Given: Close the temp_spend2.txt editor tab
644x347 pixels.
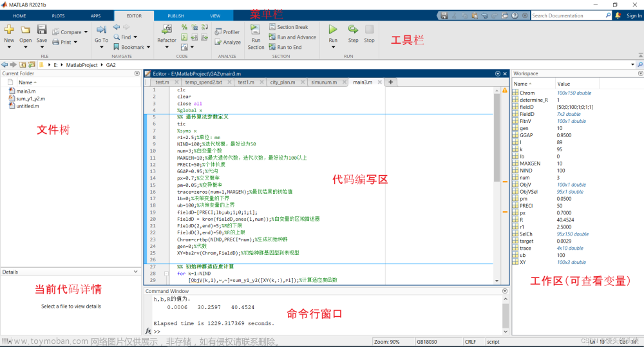Looking at the screenshot, I should click(230, 82).
